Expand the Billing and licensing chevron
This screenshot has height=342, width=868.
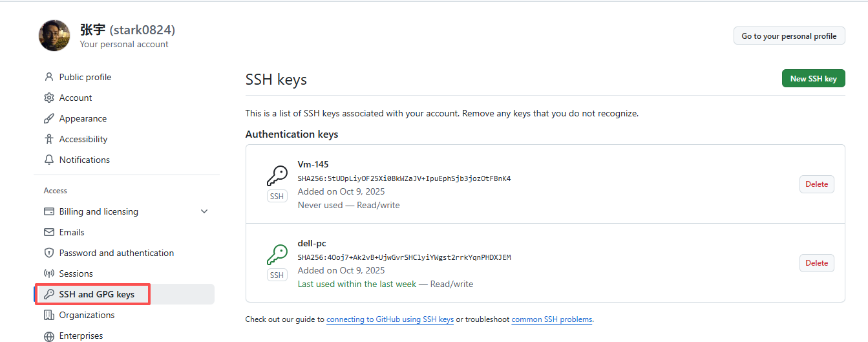pos(204,211)
